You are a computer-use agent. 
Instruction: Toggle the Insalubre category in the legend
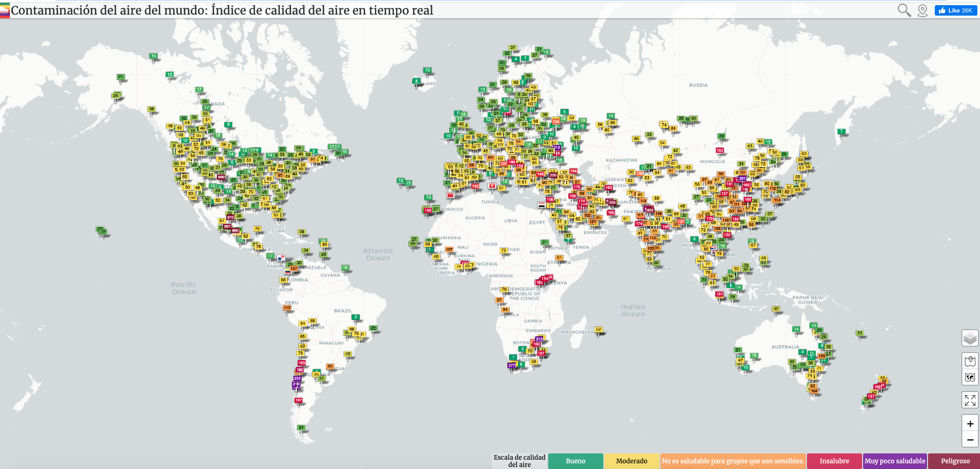click(834, 461)
